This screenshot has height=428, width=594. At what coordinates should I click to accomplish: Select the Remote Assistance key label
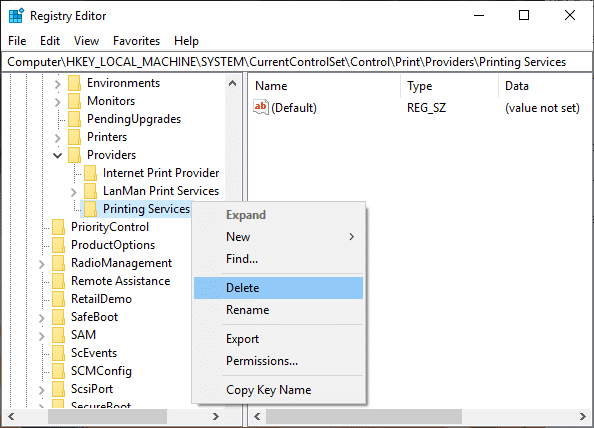pyautogui.click(x=120, y=281)
